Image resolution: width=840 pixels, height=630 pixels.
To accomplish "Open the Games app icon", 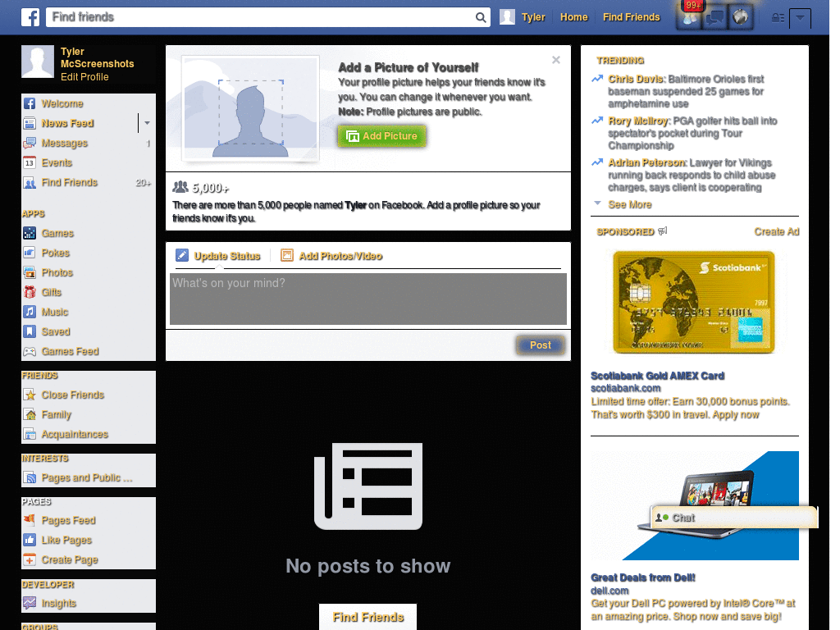I will [30, 233].
